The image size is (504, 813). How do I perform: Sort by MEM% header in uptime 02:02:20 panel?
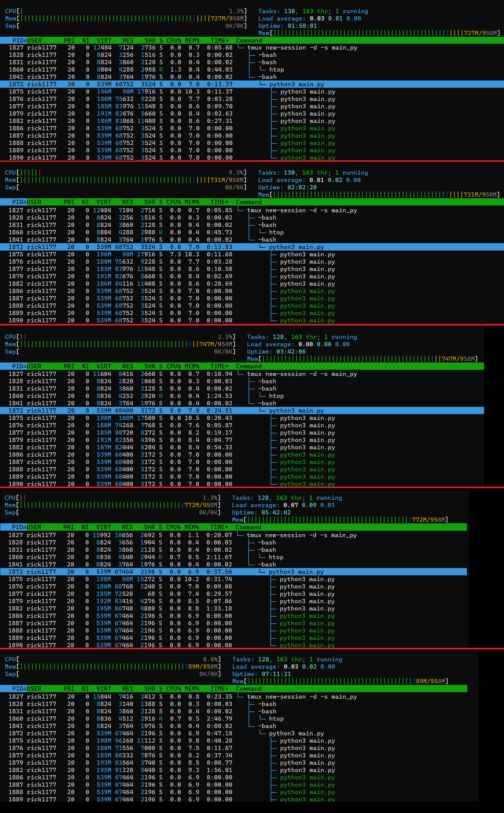pos(192,202)
